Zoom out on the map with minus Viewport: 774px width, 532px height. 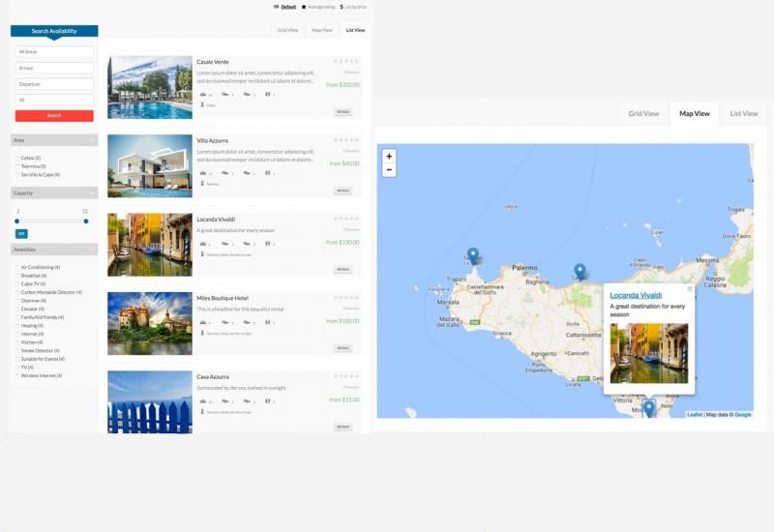(x=389, y=170)
